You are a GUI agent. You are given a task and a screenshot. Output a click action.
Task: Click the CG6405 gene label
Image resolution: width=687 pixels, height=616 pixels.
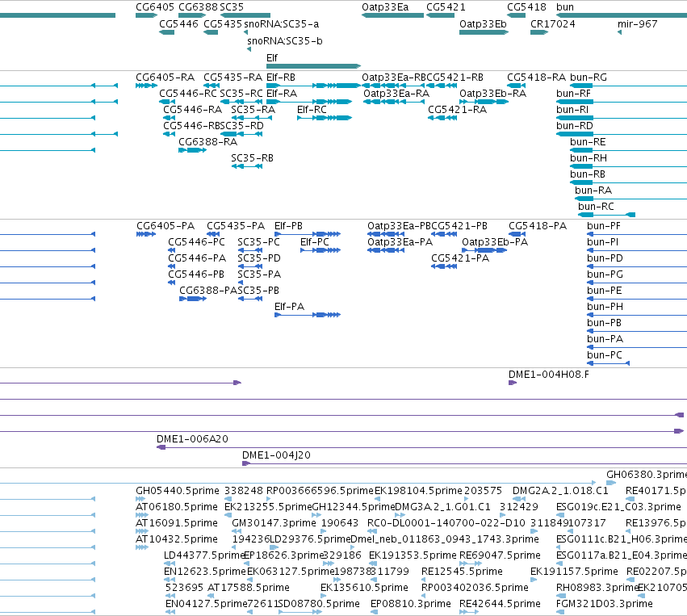pos(155,7)
